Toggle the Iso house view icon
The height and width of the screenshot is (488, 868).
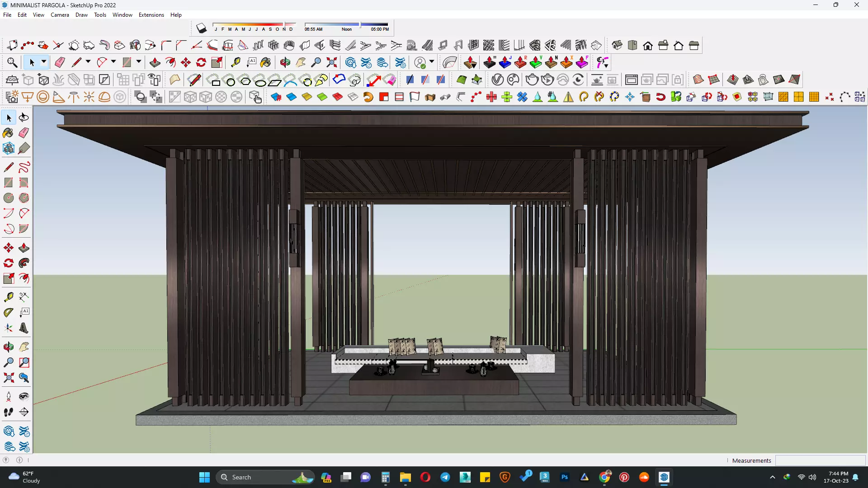[617, 45]
